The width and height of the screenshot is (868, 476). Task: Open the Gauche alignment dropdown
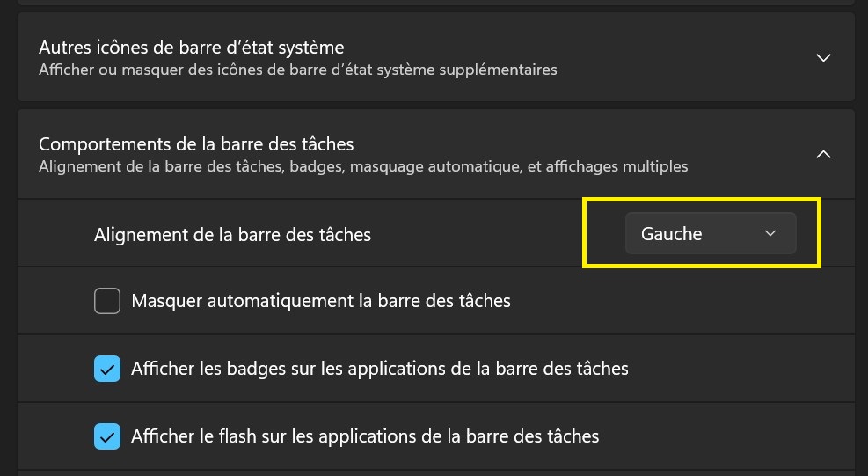pos(710,234)
